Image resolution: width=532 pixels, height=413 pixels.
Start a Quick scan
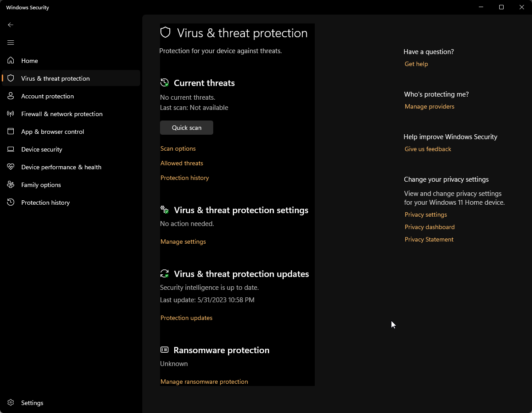[x=187, y=128]
